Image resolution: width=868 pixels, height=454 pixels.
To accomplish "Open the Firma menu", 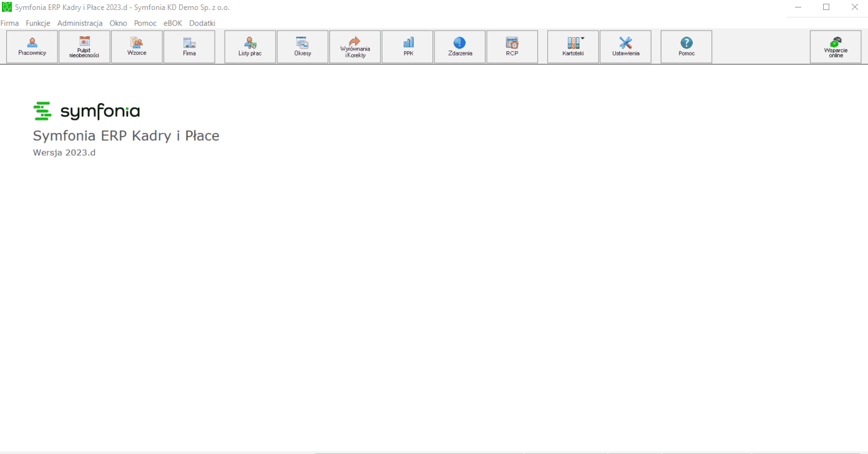I will click(9, 23).
